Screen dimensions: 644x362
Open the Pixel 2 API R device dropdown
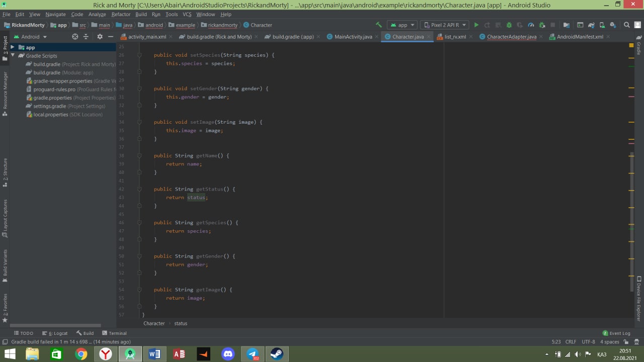click(x=444, y=25)
